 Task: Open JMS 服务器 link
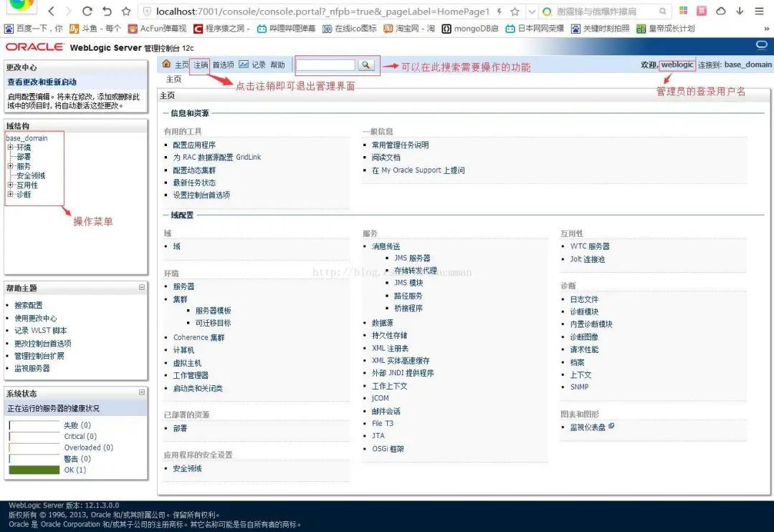pyautogui.click(x=412, y=258)
